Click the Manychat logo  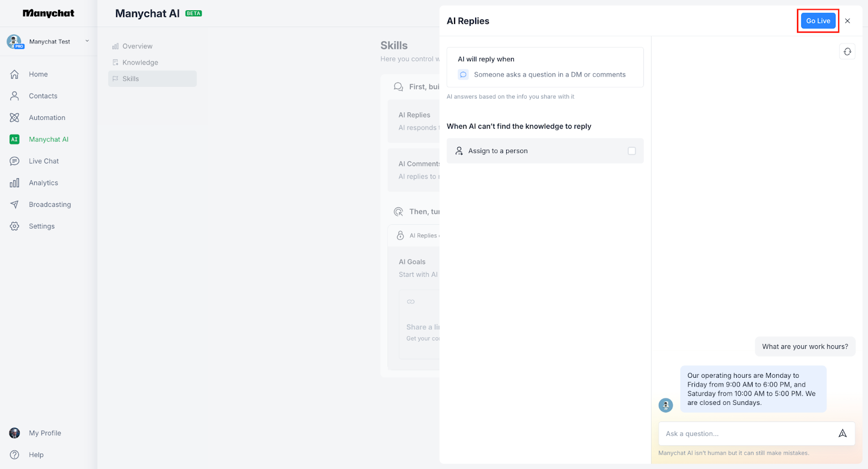(x=48, y=14)
